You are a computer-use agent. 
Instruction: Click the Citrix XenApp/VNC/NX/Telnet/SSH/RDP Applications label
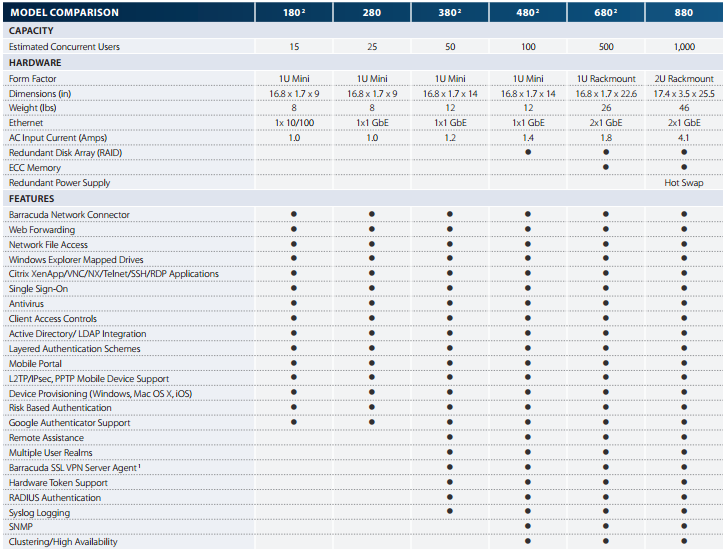click(114, 274)
